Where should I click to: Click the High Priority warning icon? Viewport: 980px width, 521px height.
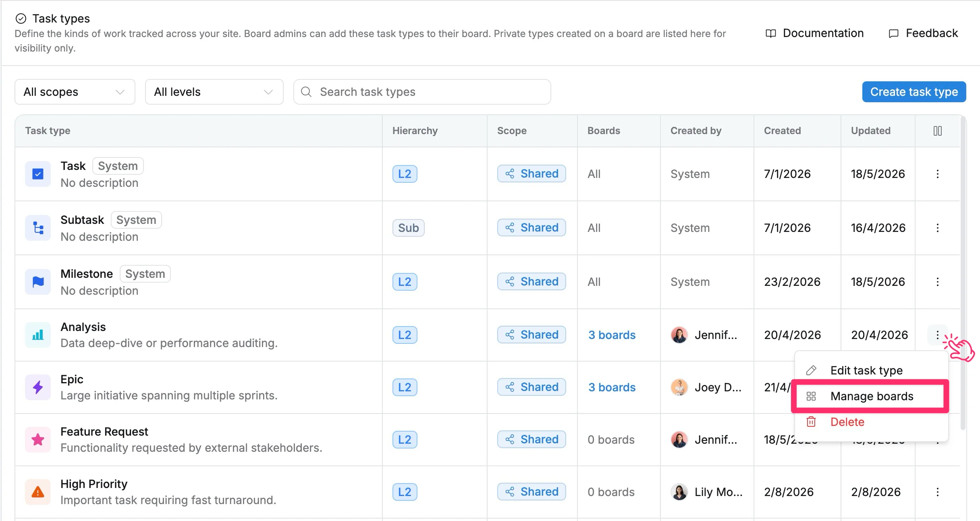tap(38, 492)
